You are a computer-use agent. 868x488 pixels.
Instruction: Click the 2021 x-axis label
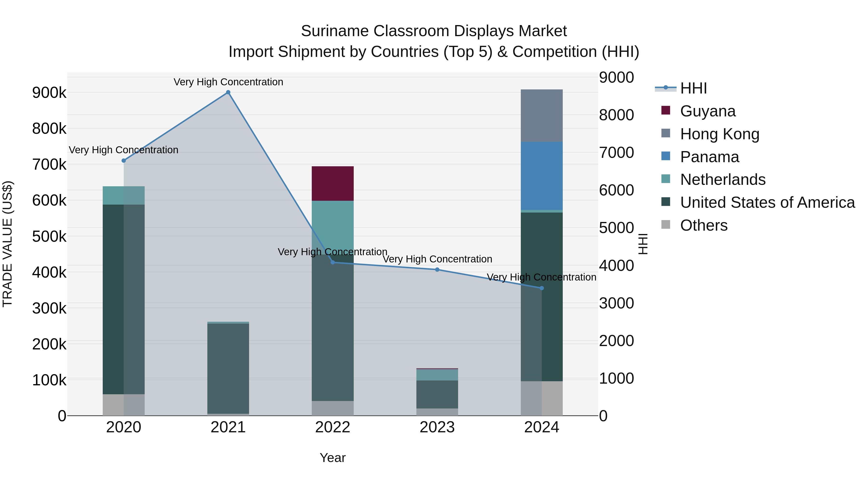click(228, 427)
